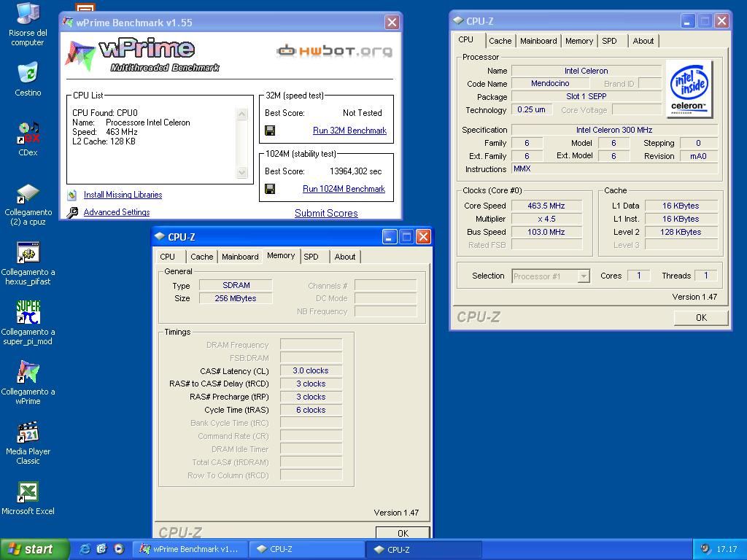Click the wPrime window title bar icon

[x=68, y=23]
